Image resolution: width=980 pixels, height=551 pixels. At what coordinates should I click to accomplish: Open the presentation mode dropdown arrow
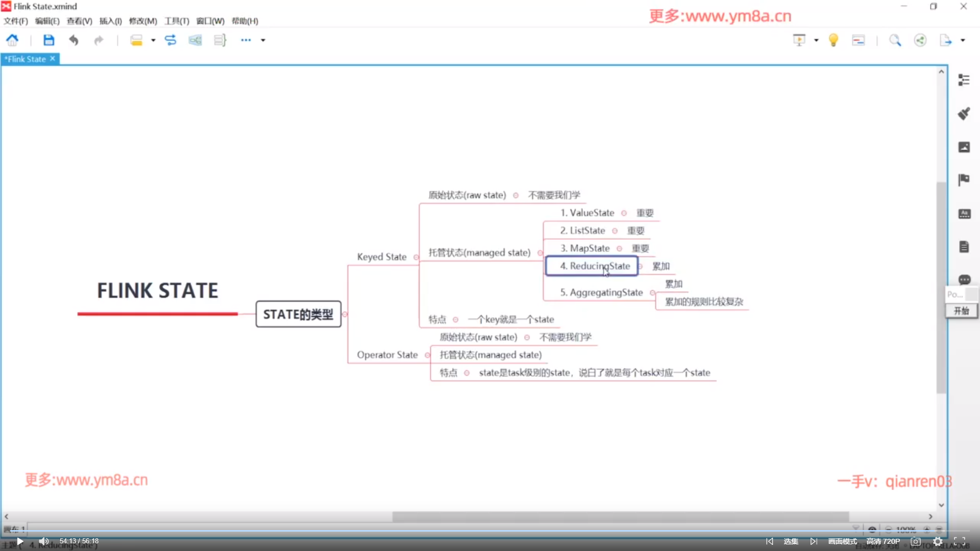click(x=816, y=40)
